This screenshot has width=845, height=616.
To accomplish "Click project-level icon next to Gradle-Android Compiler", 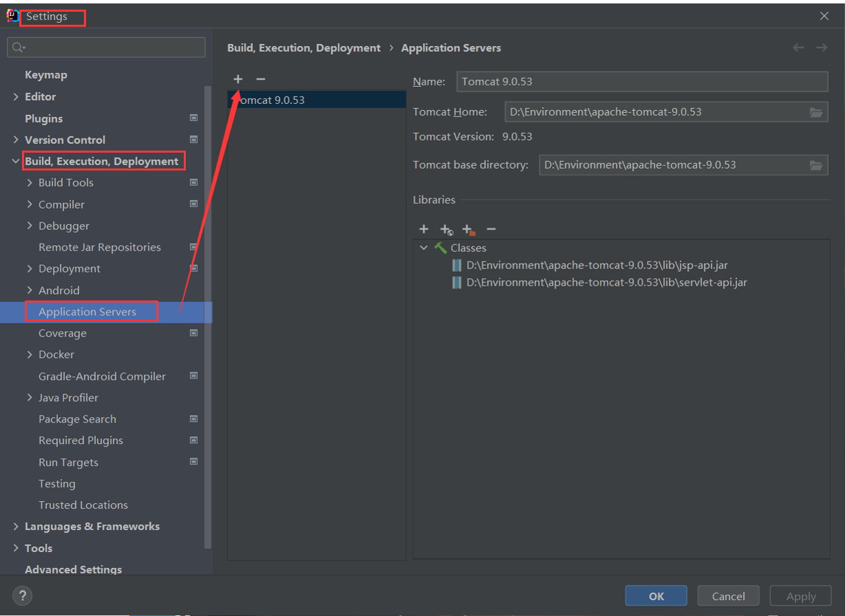I will coord(194,376).
